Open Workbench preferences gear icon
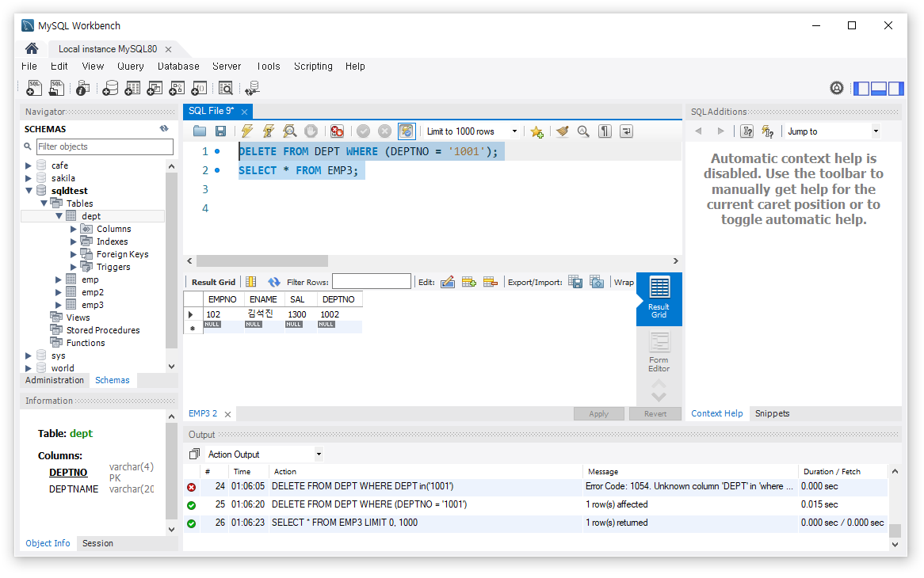924x578 pixels. 837,89
